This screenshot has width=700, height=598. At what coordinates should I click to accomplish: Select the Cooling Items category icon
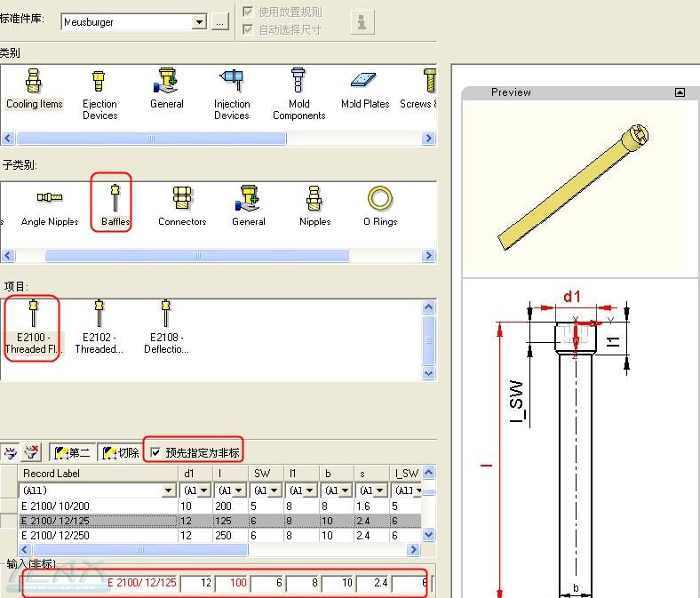click(x=34, y=88)
